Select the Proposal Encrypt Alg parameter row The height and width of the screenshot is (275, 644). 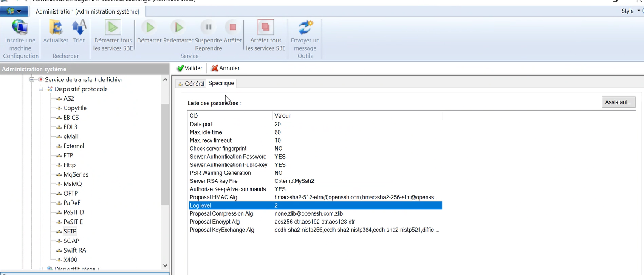coord(215,222)
